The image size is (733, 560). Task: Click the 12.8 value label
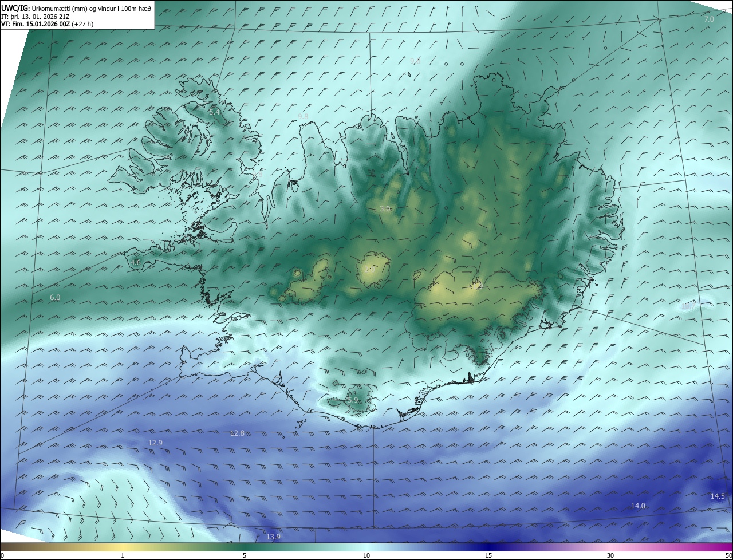click(x=237, y=433)
